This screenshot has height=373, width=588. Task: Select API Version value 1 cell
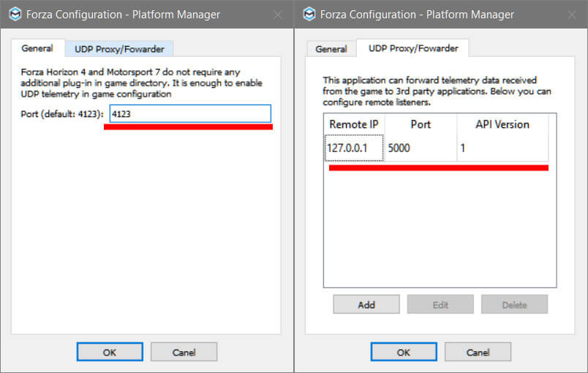(x=502, y=148)
